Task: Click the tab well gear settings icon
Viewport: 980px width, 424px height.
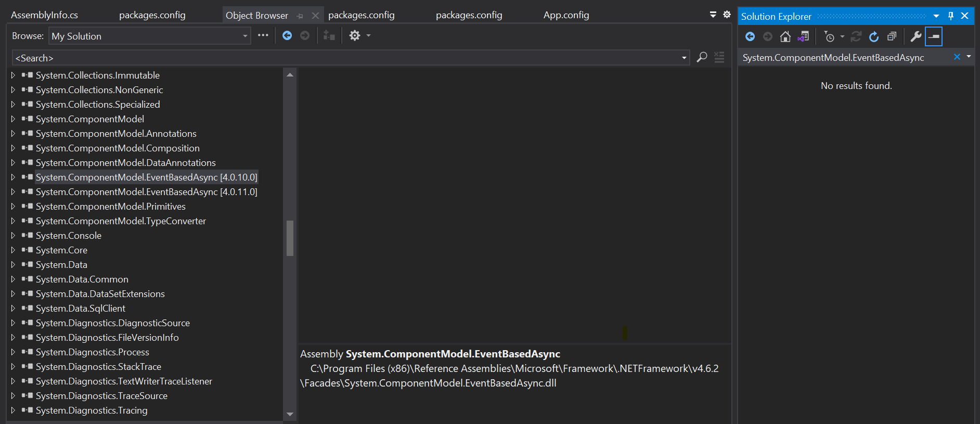Action: 727,15
